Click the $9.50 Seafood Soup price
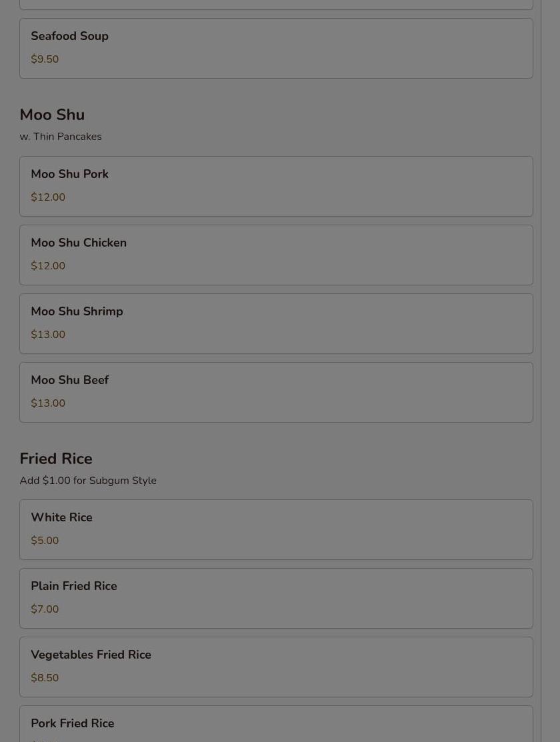 click(x=45, y=59)
